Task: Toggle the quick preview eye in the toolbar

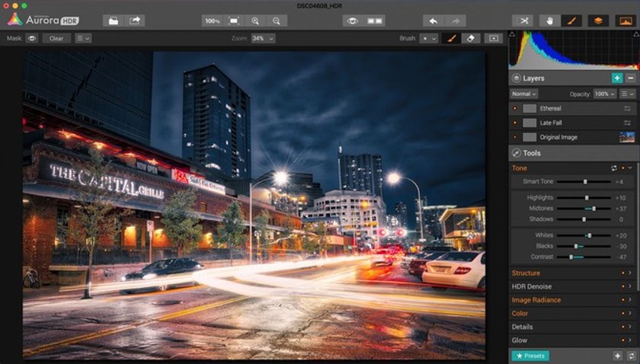Action: click(x=353, y=21)
